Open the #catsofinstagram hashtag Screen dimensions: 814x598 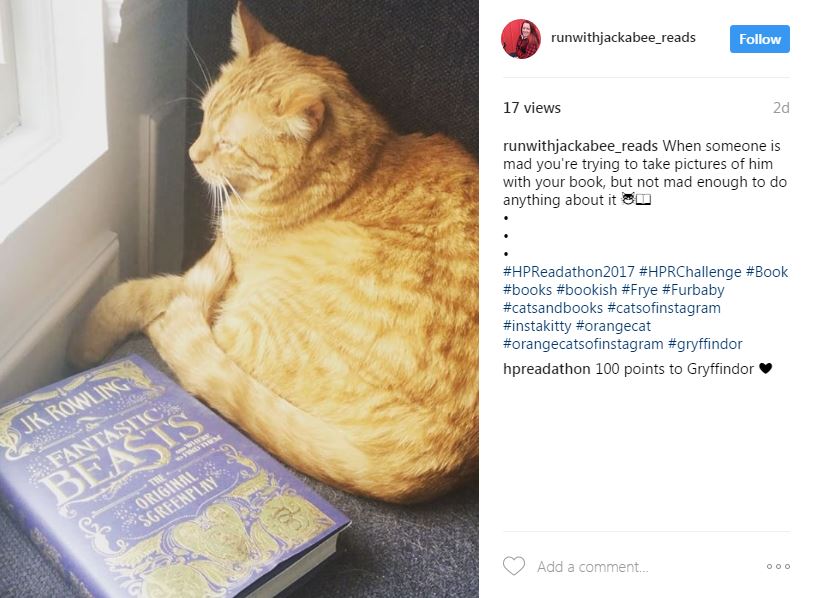pos(664,308)
